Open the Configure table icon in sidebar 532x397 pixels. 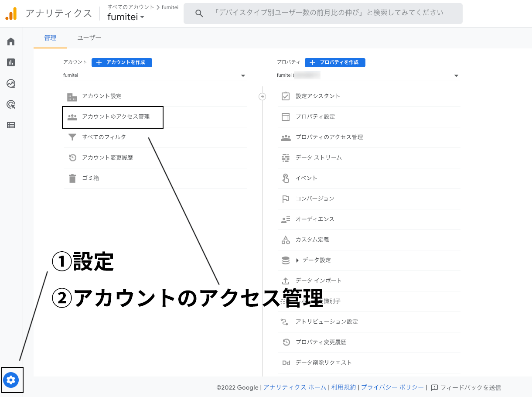coord(11,125)
